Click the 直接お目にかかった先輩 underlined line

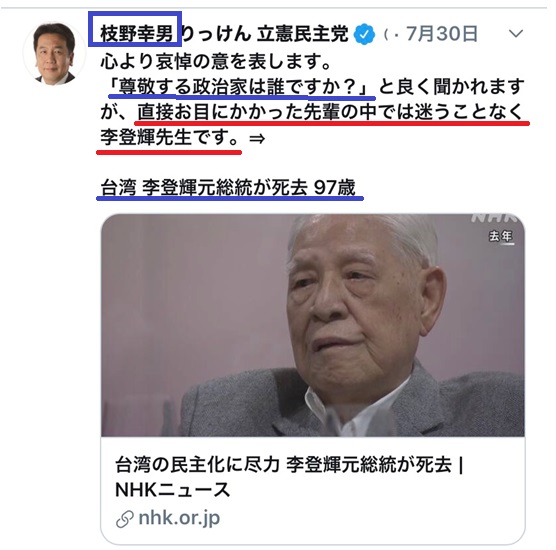tap(330, 112)
